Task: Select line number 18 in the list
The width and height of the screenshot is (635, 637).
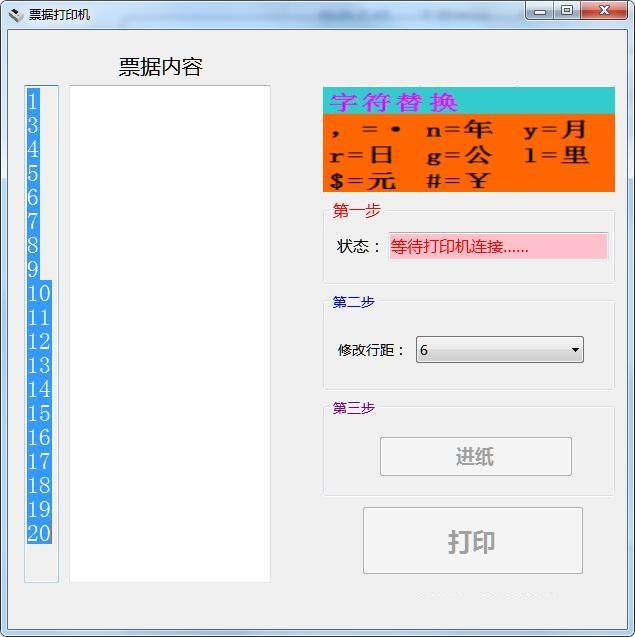Action: click(39, 485)
